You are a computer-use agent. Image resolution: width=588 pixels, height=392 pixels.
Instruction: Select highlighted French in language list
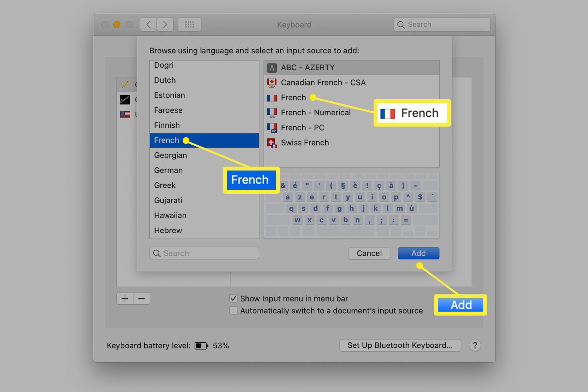[204, 140]
